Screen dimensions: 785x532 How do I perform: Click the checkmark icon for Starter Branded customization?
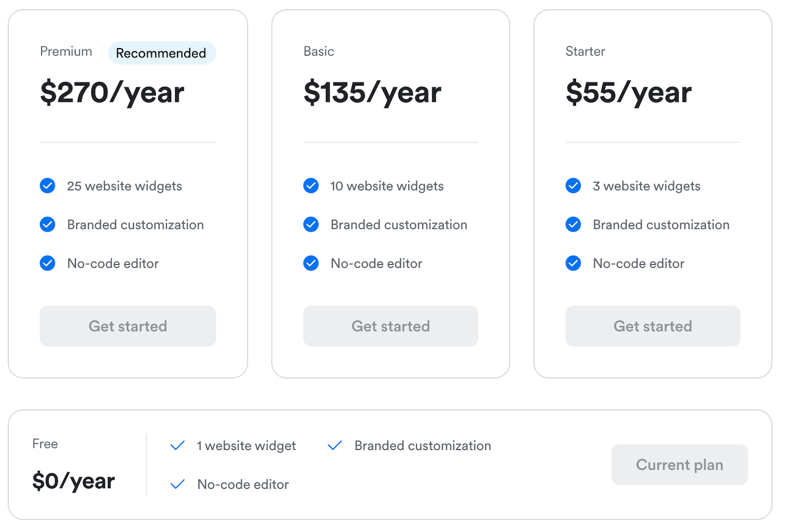(x=573, y=224)
